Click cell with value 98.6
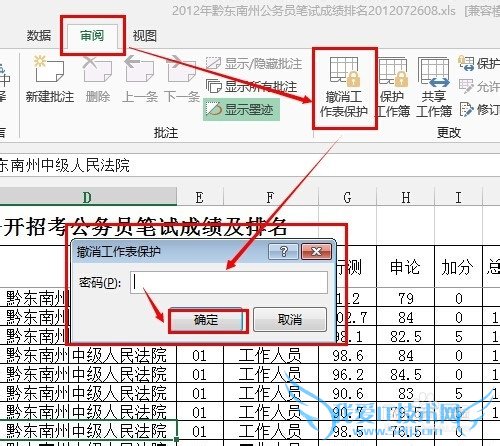Screen dimensions: 500x446 347,355
